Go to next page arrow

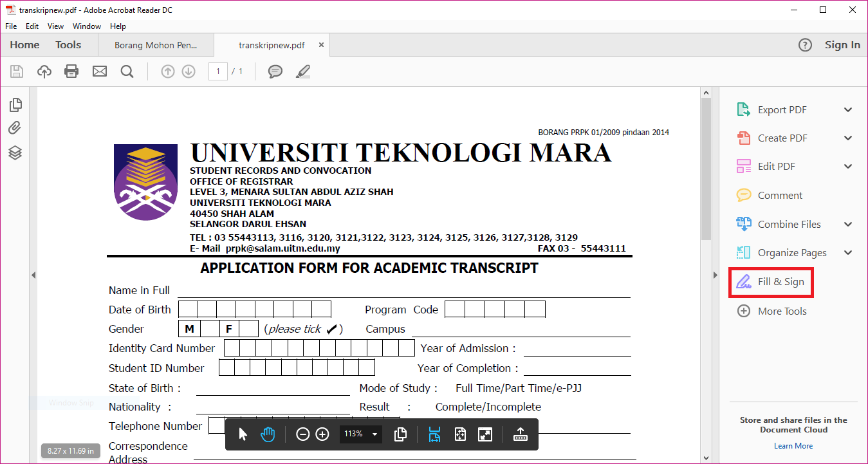click(189, 71)
